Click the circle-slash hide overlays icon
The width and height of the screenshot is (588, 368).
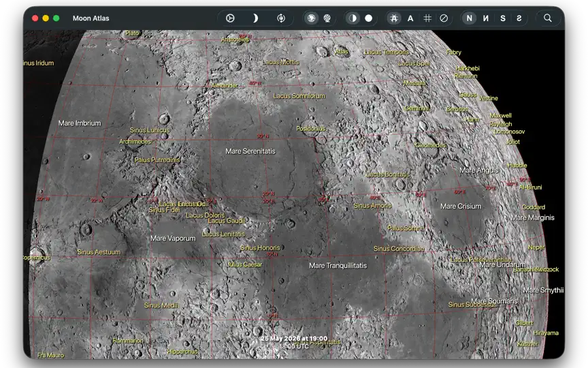pos(444,18)
